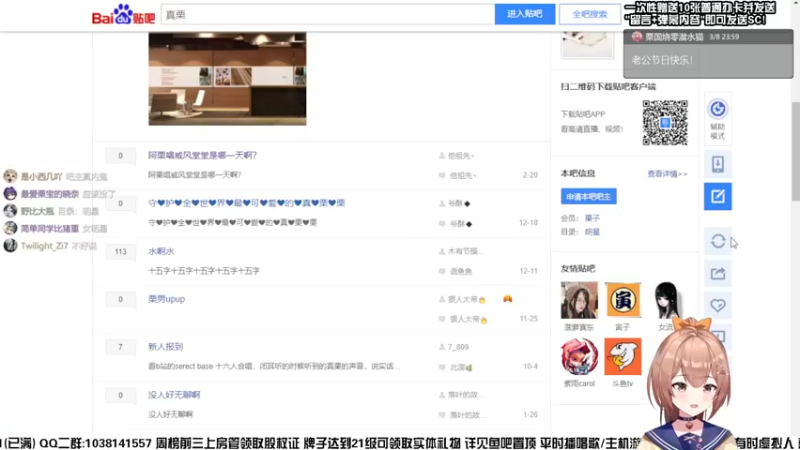
Task: Click the reply count 113 badge
Action: tap(120, 252)
